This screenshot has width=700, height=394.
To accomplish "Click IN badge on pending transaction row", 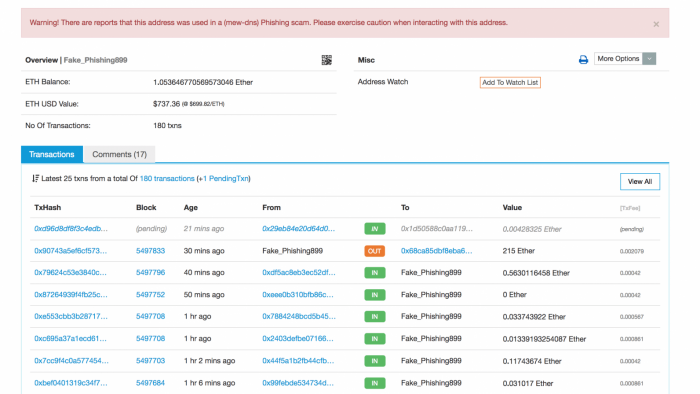I will 375,229.
